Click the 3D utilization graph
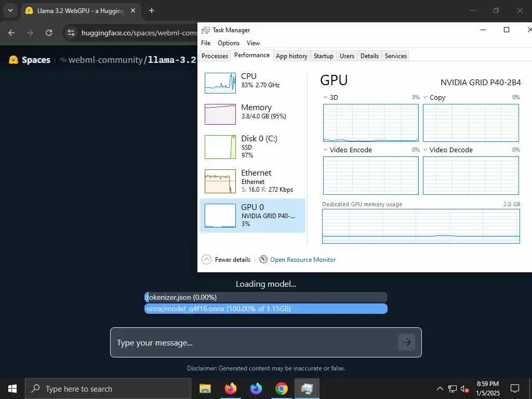532x399 pixels. tap(371, 123)
